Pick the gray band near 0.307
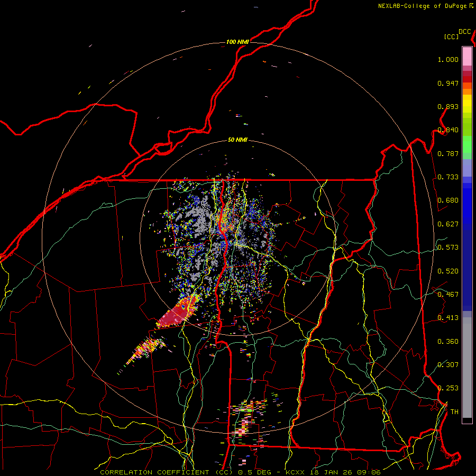This screenshot has width=476, height=476. [x=467, y=368]
